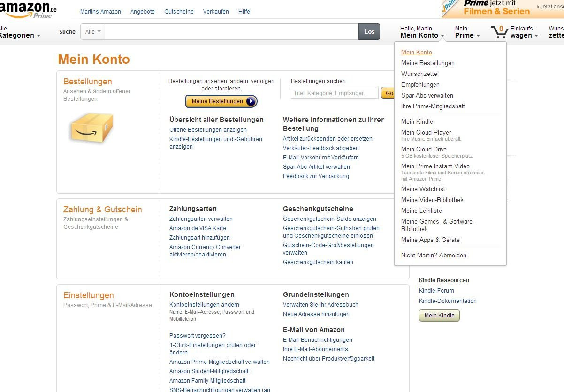564x392 pixels.
Task: Expand the Mein Konto header dropdown
Action: pos(422,32)
